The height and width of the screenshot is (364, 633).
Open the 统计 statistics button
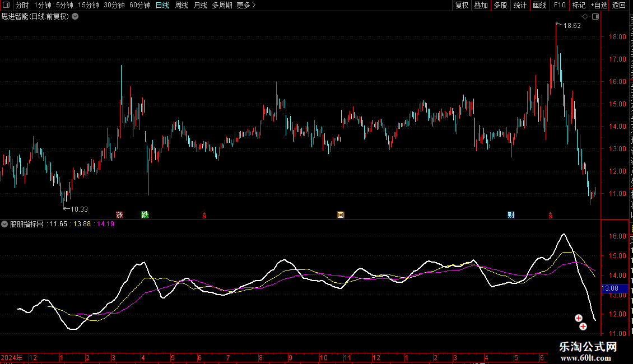520,5
